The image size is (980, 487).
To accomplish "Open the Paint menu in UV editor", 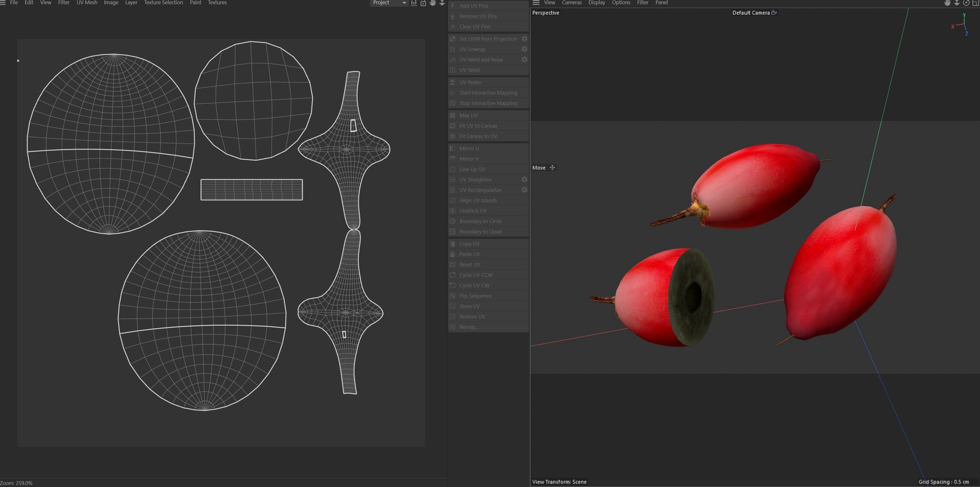I will pos(195,3).
